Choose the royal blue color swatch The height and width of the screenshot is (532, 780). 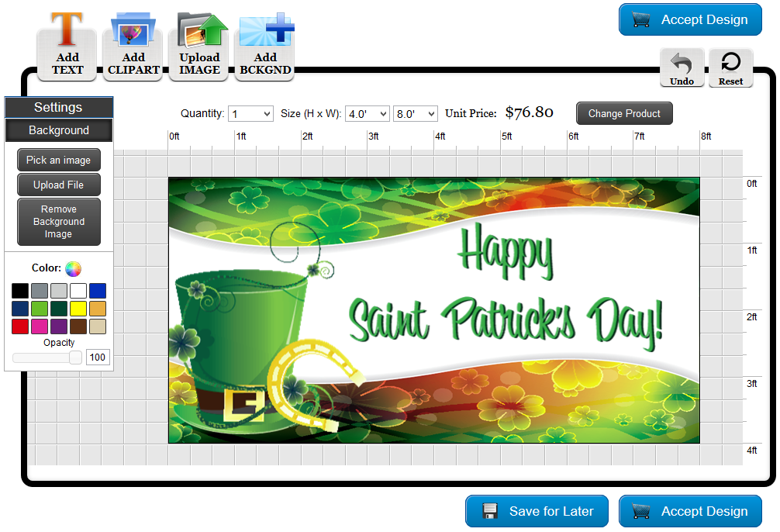[98, 291]
